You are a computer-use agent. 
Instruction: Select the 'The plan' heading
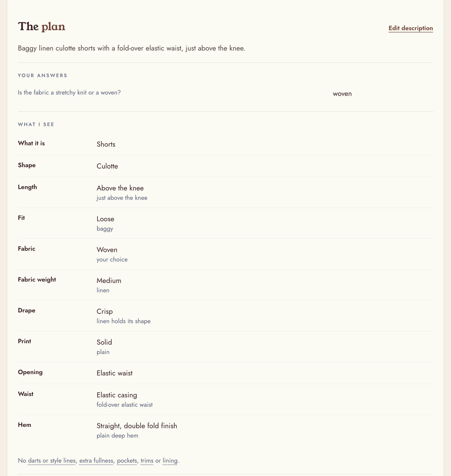click(x=42, y=26)
